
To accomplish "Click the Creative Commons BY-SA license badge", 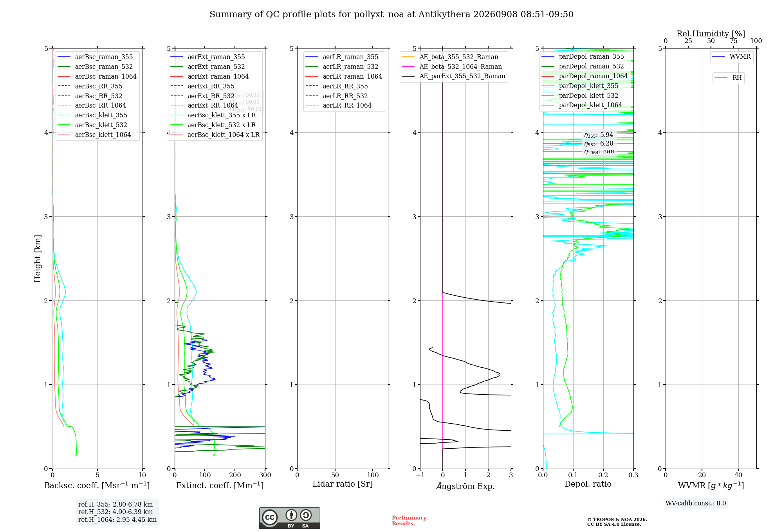I will pos(289,518).
